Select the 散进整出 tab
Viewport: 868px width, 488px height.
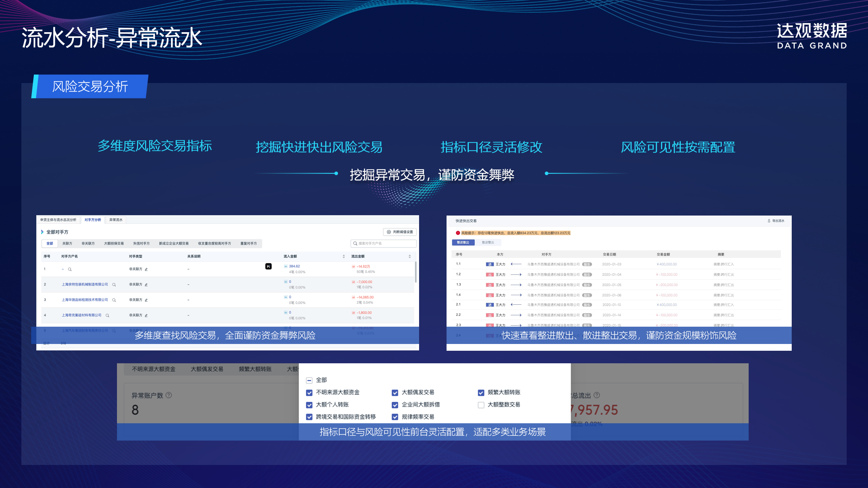488,243
